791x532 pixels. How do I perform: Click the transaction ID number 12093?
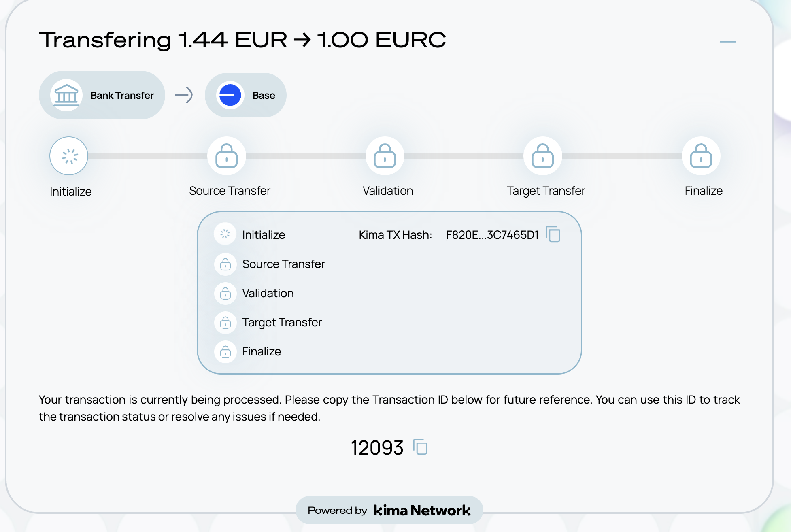pyautogui.click(x=377, y=448)
